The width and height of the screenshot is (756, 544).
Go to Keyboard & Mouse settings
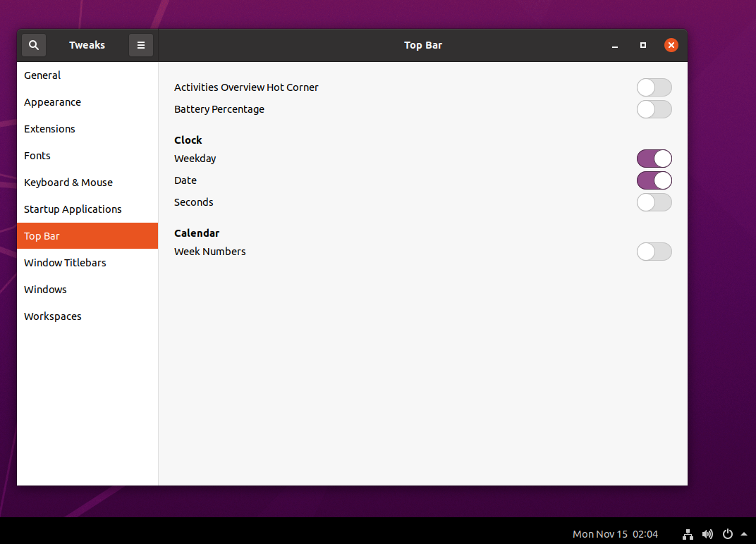[x=68, y=183]
